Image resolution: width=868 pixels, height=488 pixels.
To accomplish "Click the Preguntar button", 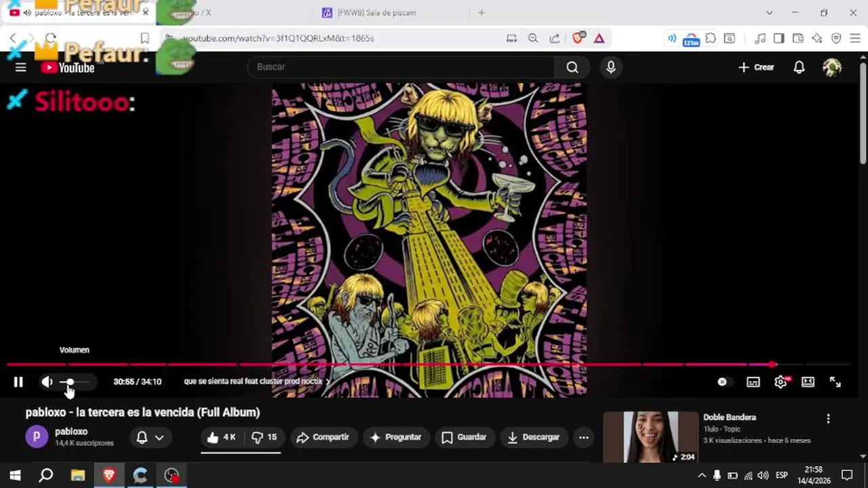I will [395, 437].
